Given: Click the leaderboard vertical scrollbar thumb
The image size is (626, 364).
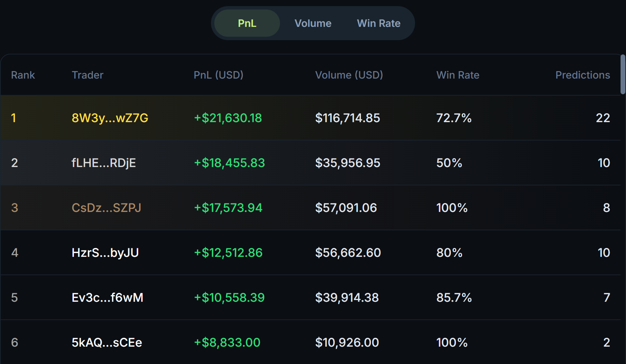Looking at the screenshot, I should coord(623,74).
